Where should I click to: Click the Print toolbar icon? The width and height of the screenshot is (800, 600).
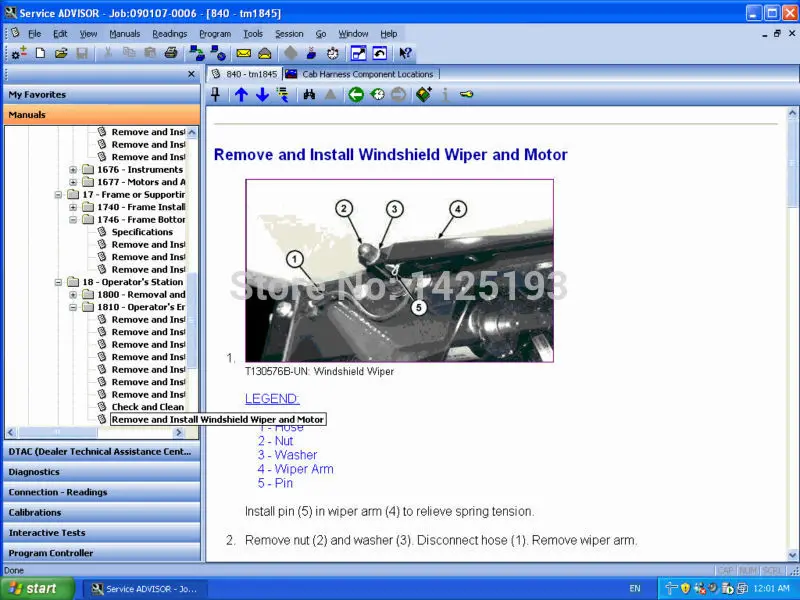(x=171, y=53)
